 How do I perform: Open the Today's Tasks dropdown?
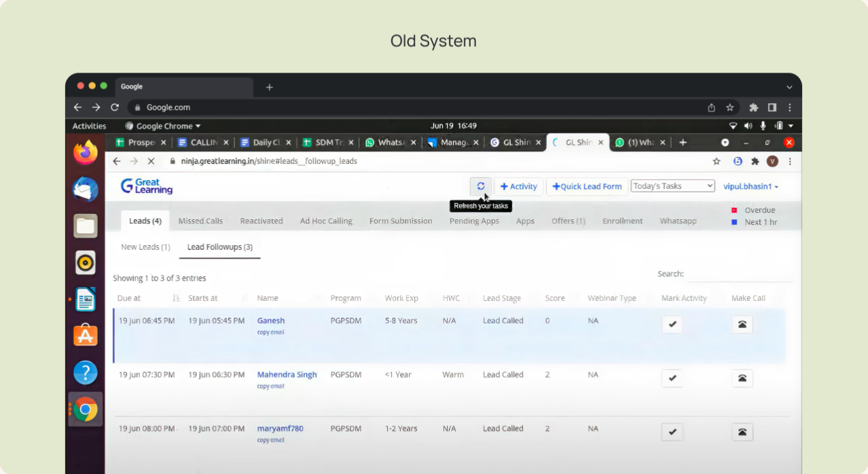click(x=672, y=186)
